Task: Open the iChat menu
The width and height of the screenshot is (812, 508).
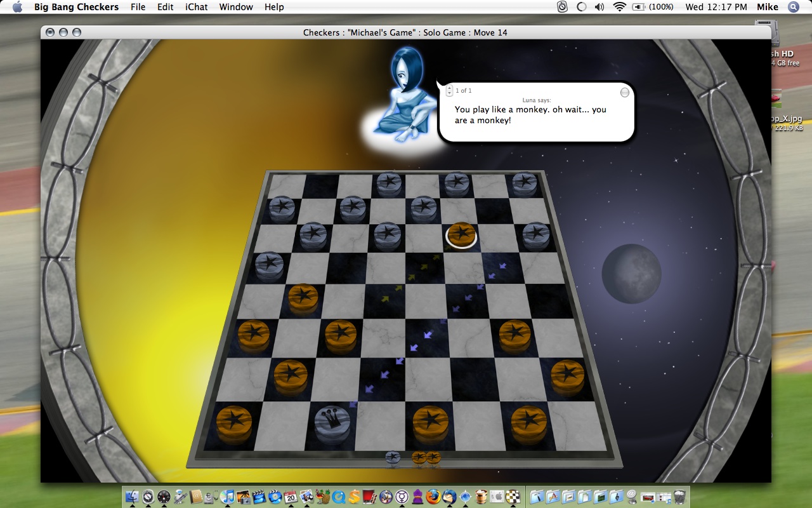Action: pyautogui.click(x=196, y=7)
